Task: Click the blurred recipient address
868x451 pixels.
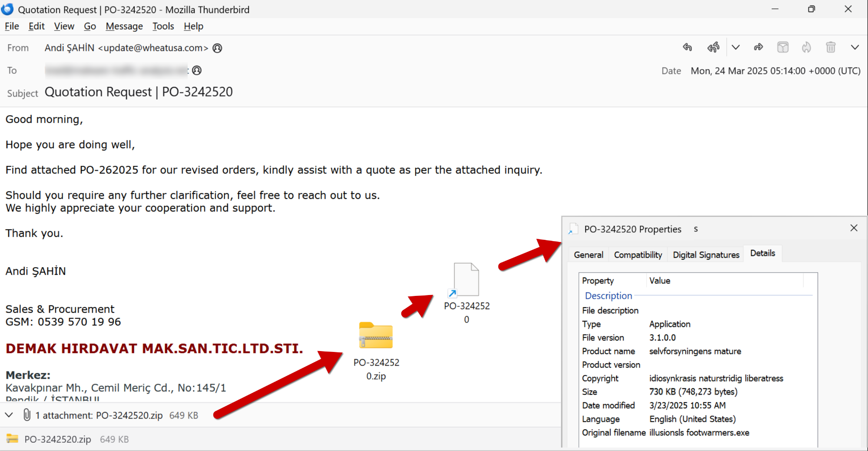Action: 116,70
